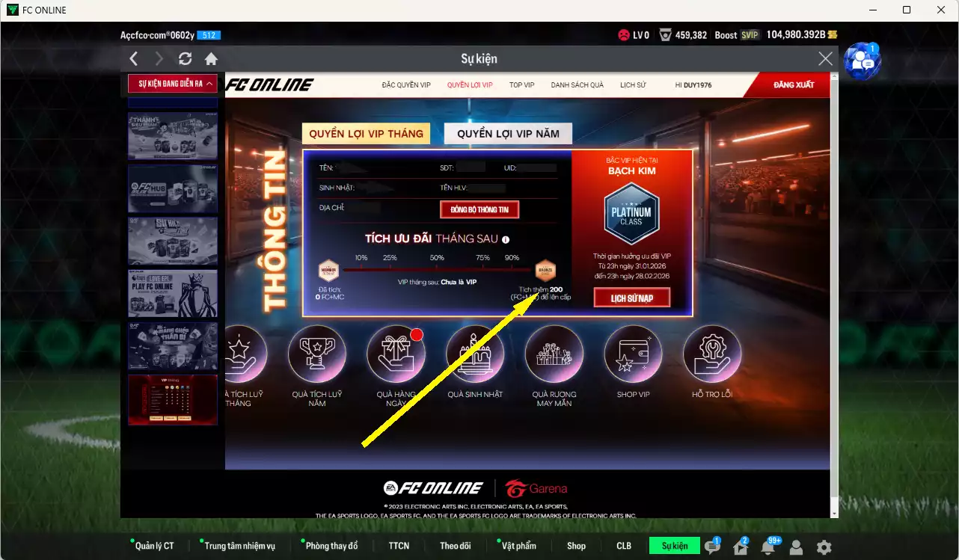Open the Quà Rương May Mắn icon

[x=554, y=354]
